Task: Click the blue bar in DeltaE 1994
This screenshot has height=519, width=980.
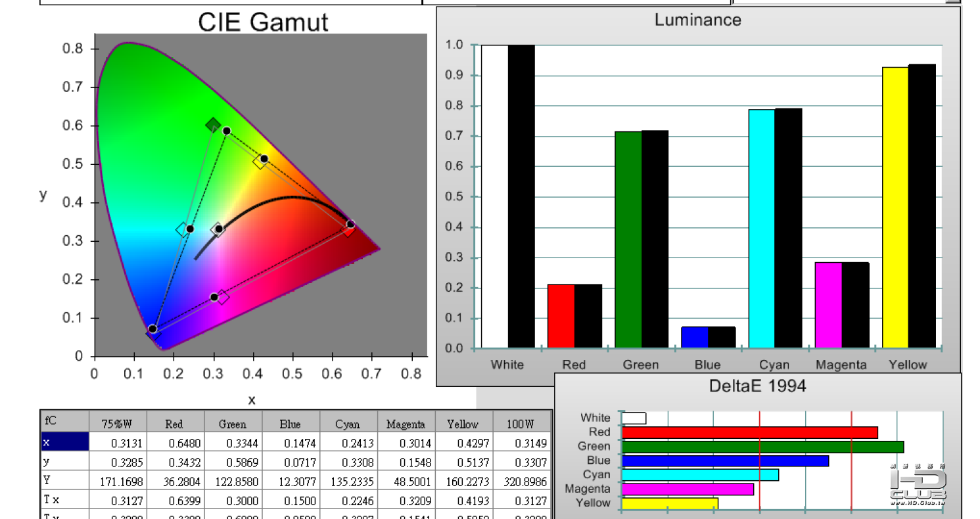Action: coord(725,461)
